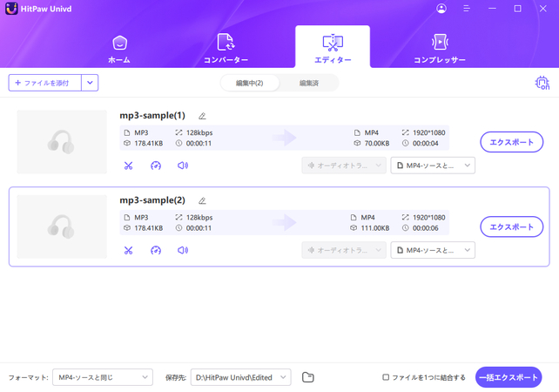Show the 編集済 list
559x392 pixels.
309,83
